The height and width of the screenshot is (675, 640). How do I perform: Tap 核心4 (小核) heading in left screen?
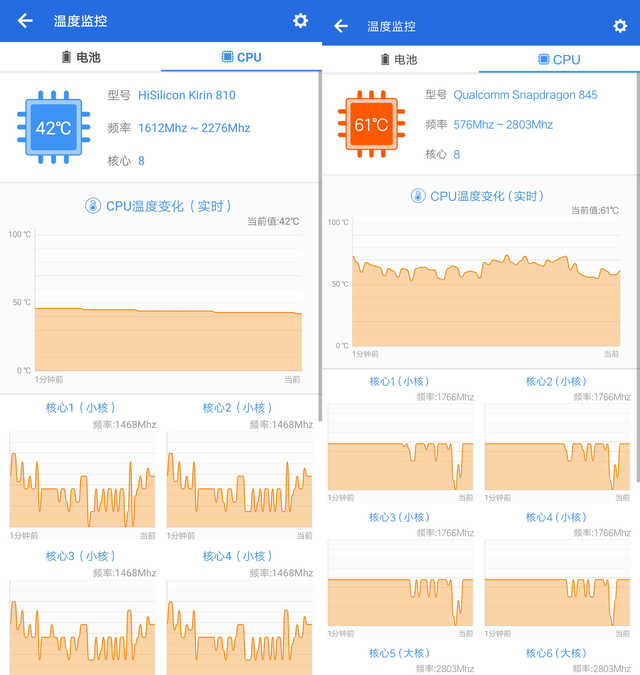[x=237, y=556]
